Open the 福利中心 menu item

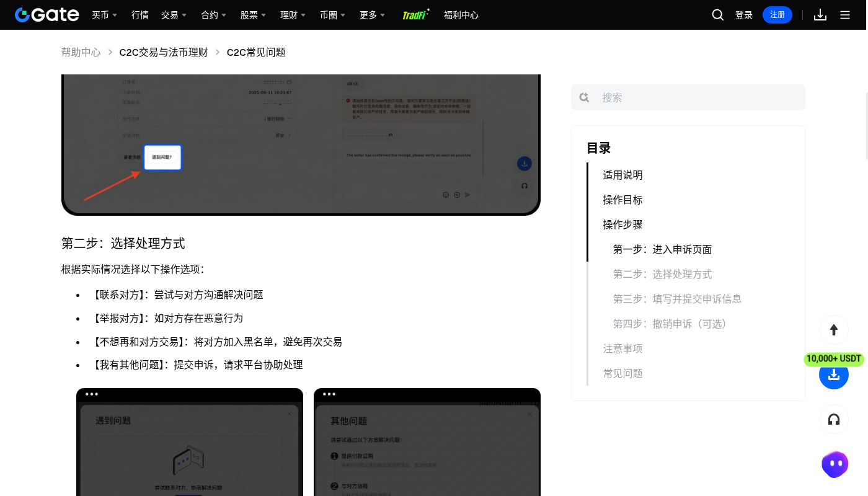[461, 15]
